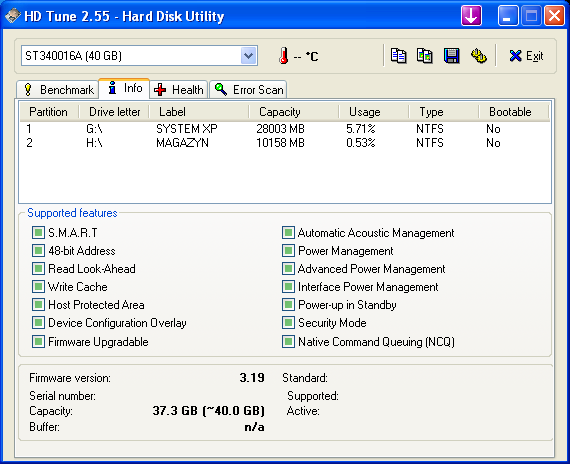Click the floppy disk save icon
This screenshot has width=570, height=464.
451,56
